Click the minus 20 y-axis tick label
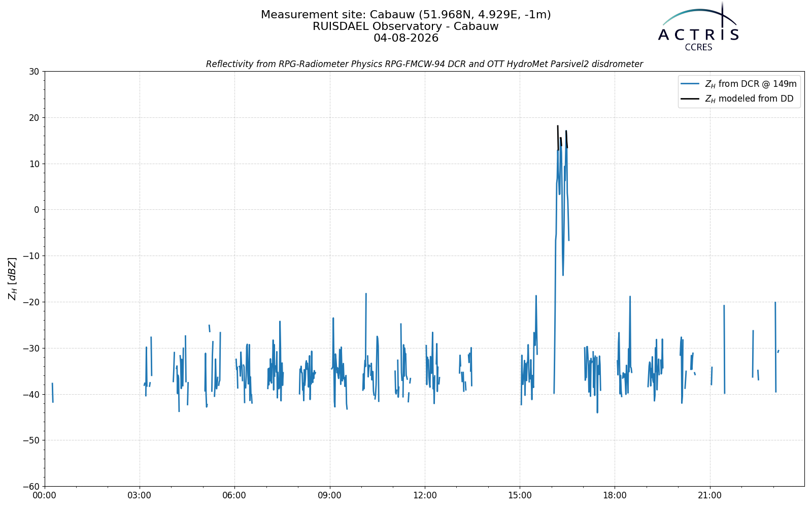 (30, 302)
